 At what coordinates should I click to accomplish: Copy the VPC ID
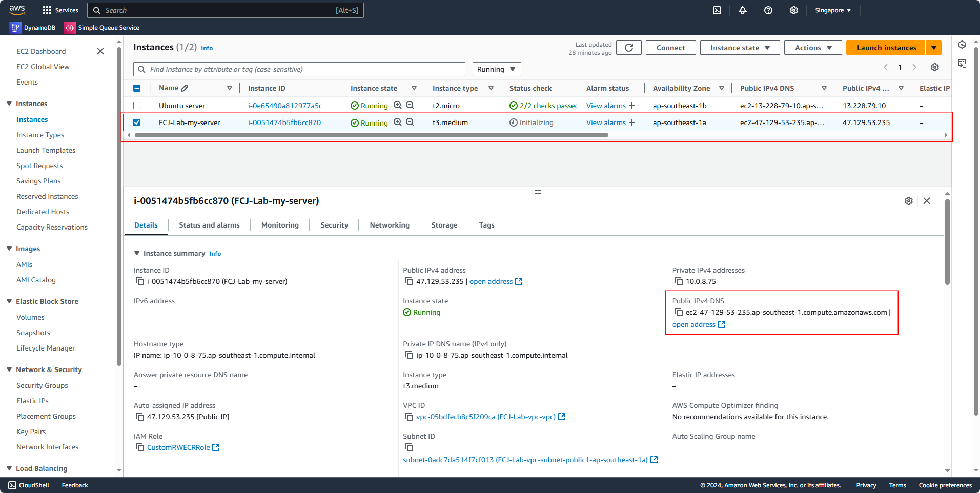point(409,417)
